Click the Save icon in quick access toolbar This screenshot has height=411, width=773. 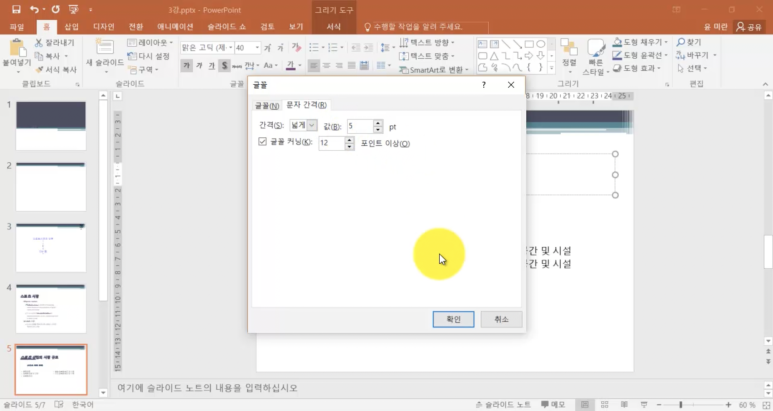point(16,9)
